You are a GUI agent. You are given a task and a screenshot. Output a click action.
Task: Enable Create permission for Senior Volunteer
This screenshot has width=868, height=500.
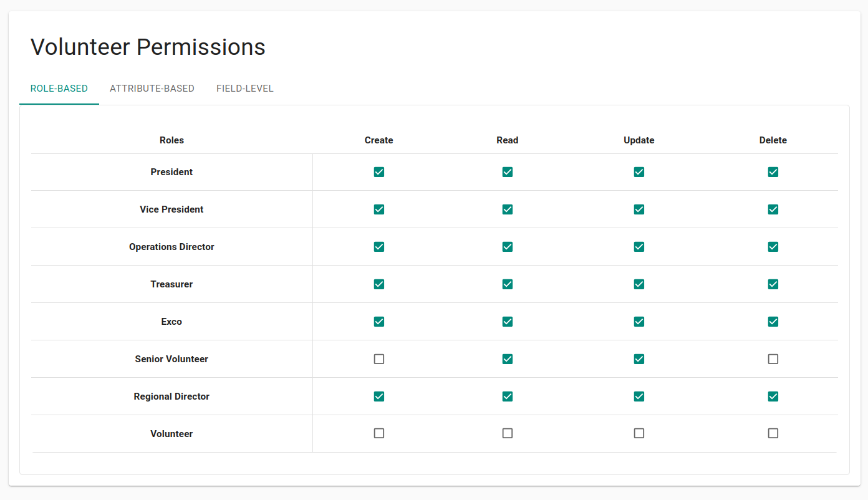pos(379,359)
